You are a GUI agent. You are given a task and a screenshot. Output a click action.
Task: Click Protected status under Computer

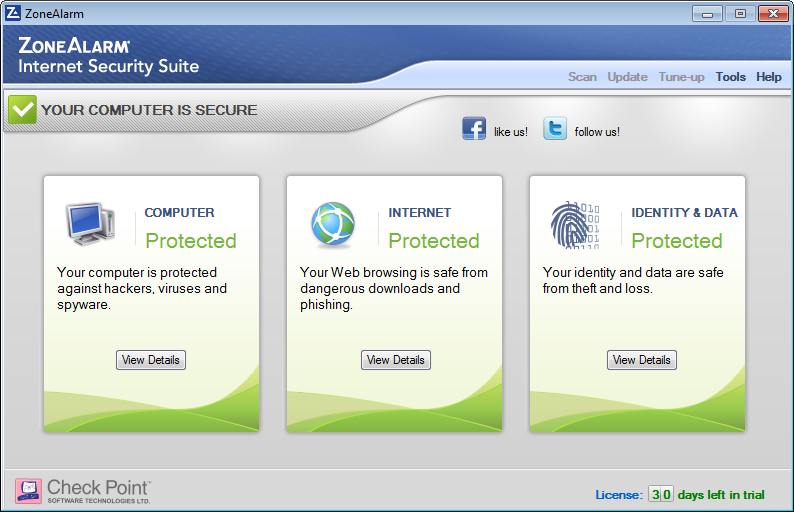(191, 241)
